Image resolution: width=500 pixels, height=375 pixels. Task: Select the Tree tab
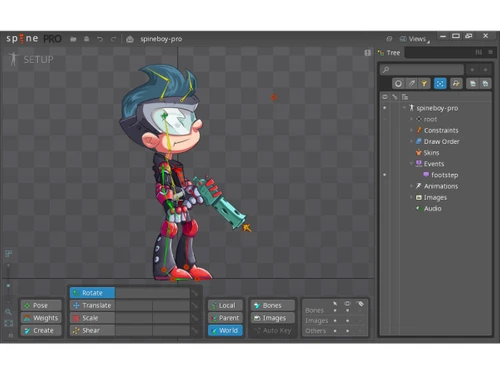389,53
